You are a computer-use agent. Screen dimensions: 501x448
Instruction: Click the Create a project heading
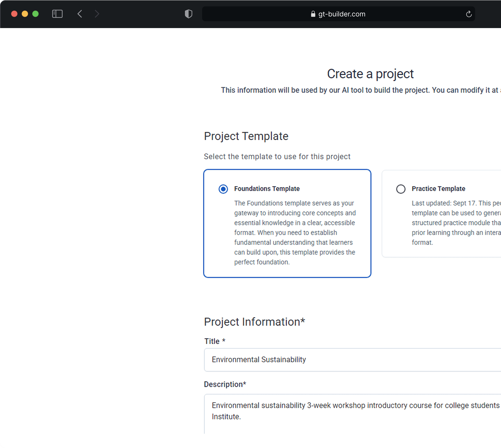(x=370, y=74)
